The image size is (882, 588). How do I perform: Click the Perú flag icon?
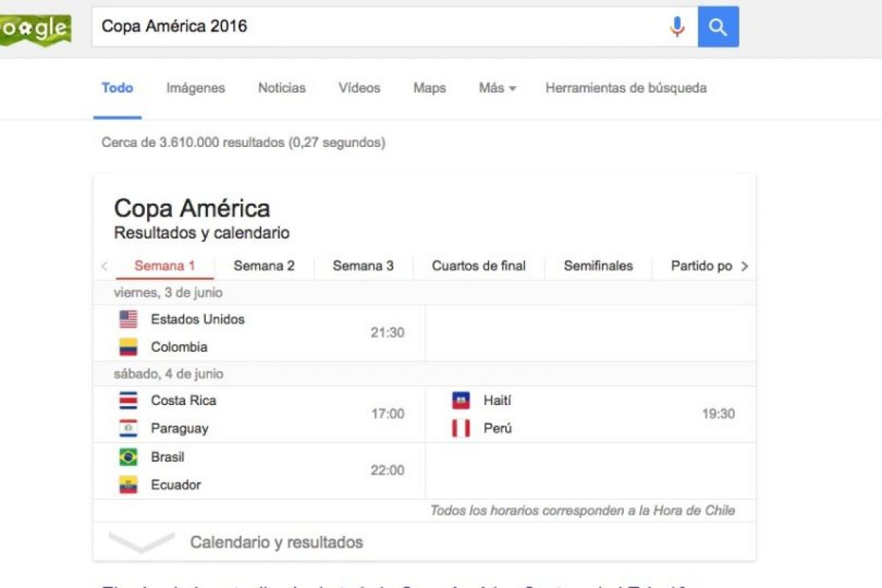coord(461,429)
